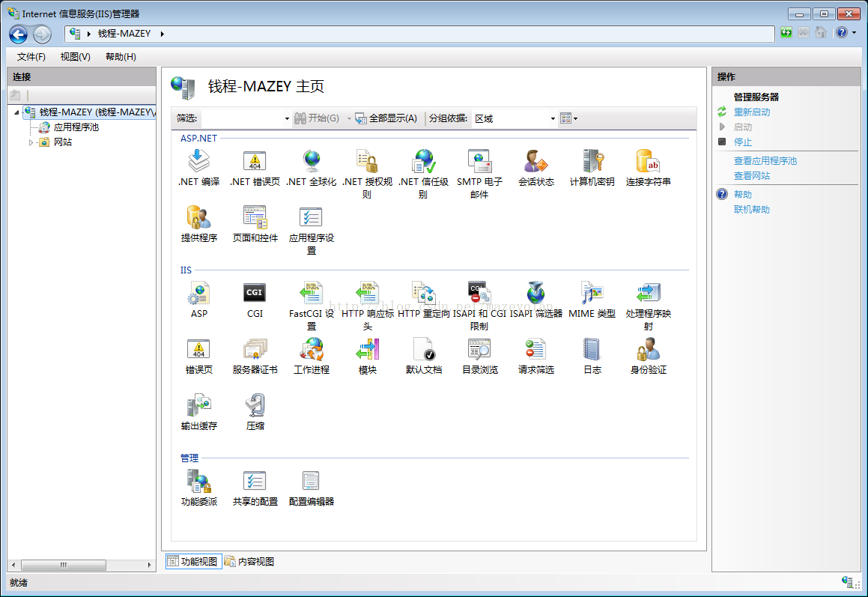868x597 pixels.
Task: Select 网站 in the connections tree
Action: coord(63,142)
